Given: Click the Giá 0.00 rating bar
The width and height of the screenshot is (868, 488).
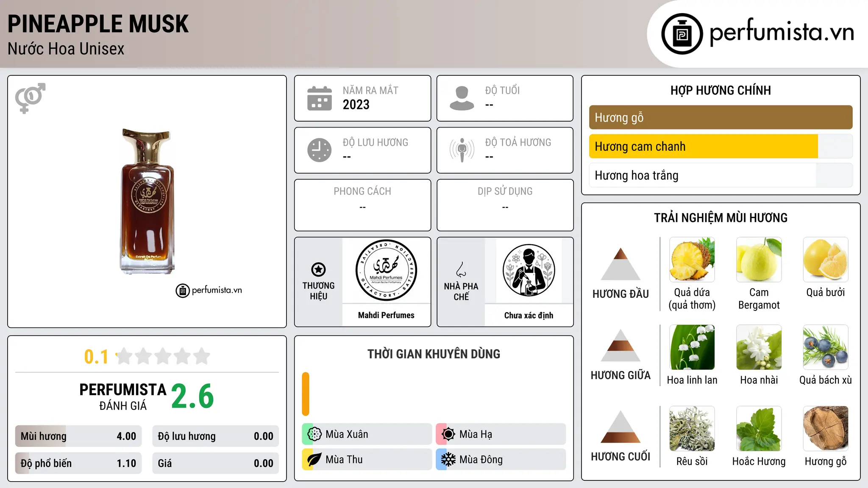Looking at the screenshot, I should pos(215,463).
